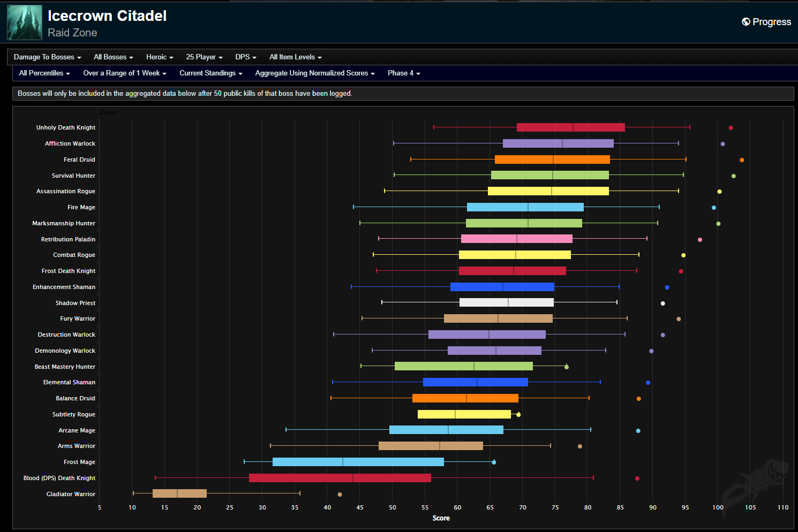
Task: Click the Icecrown Citadel zone thumbnail icon
Action: (x=25, y=22)
